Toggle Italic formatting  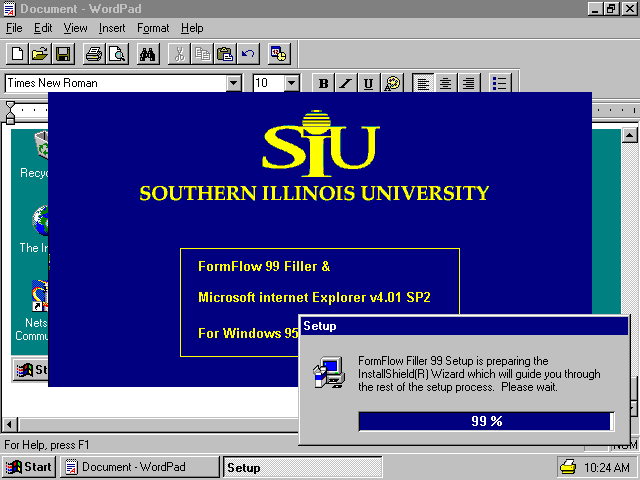coord(346,83)
